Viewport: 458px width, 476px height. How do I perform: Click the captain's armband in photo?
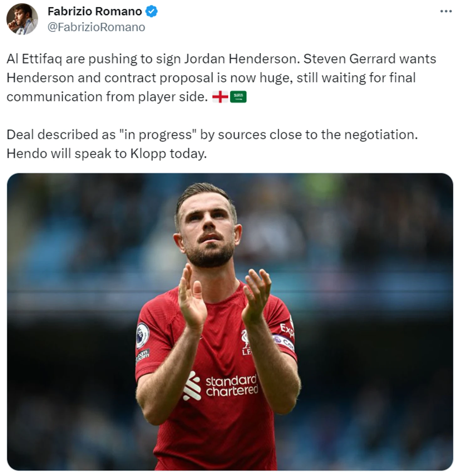pos(283,342)
